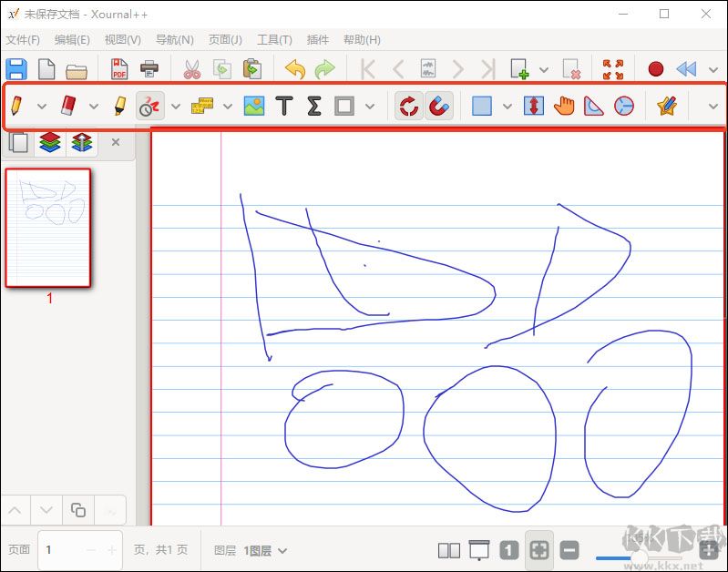The image size is (728, 572).
Task: Open the 帮助(H) menu
Action: pyautogui.click(x=362, y=40)
